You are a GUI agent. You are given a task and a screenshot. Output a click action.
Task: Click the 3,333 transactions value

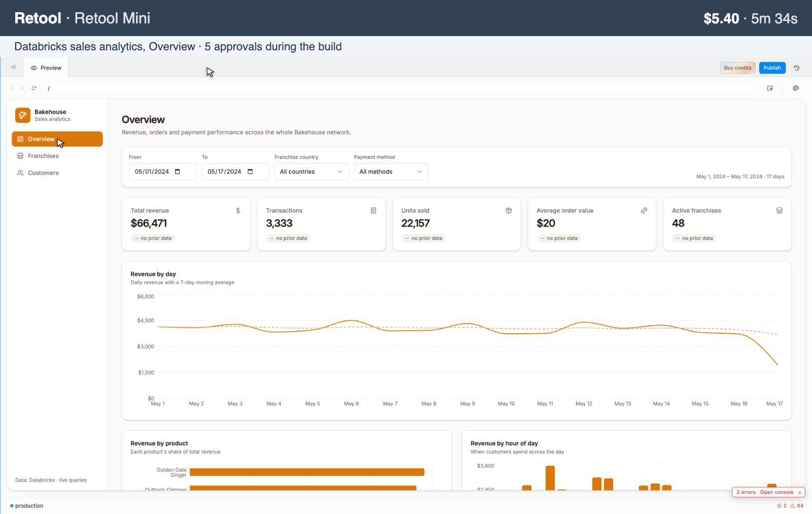(x=279, y=223)
